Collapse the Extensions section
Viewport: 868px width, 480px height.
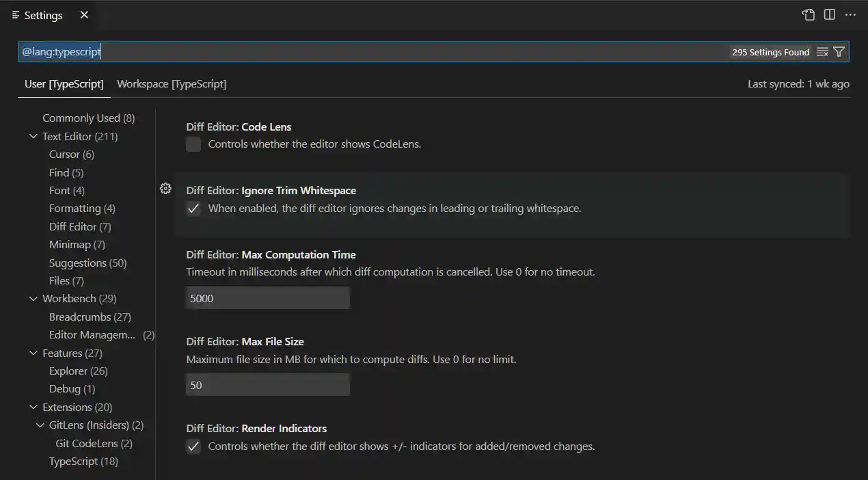pyautogui.click(x=33, y=407)
